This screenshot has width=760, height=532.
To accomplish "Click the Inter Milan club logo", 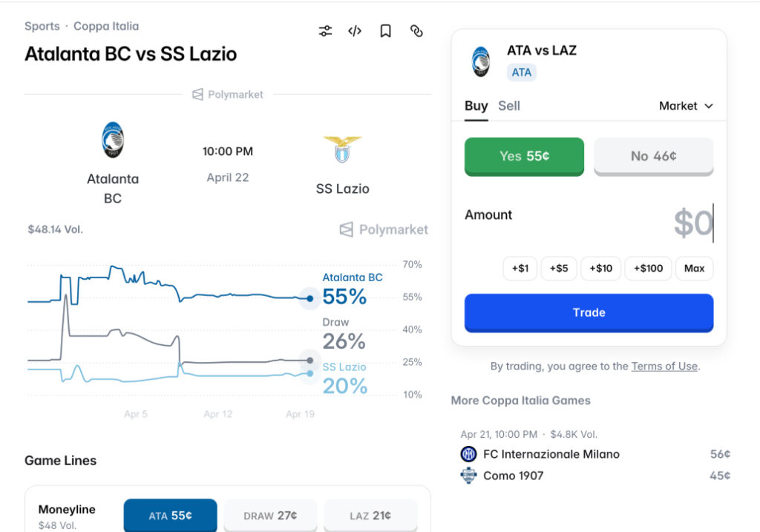I will tap(468, 454).
